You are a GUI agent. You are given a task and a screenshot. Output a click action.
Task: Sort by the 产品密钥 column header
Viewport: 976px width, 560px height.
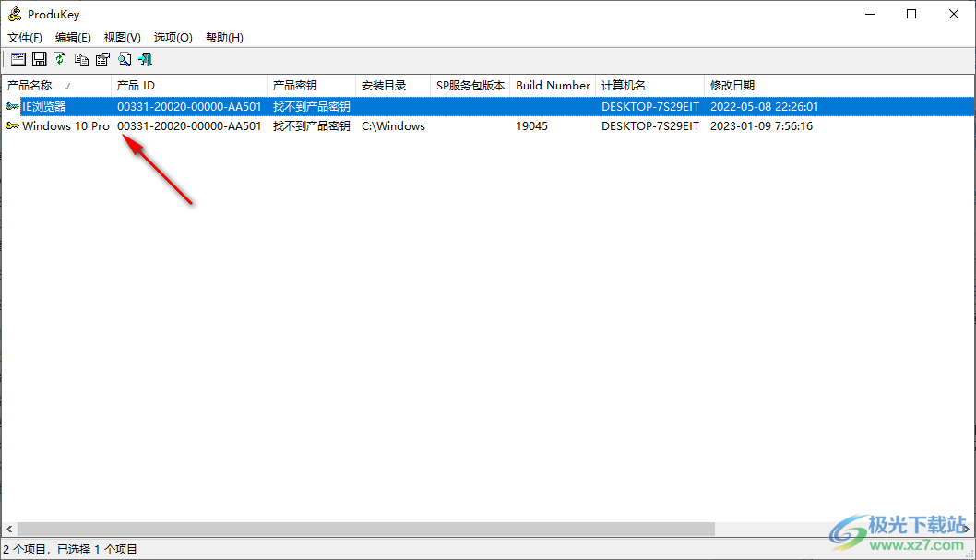click(x=311, y=85)
